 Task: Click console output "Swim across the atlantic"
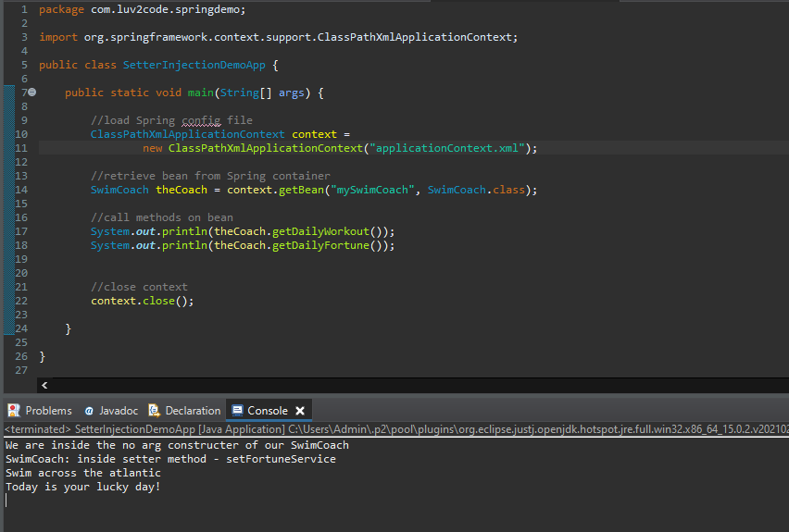(83, 473)
